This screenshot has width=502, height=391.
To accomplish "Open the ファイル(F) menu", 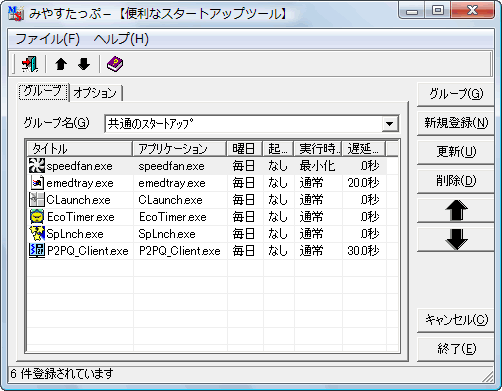I will (48, 39).
